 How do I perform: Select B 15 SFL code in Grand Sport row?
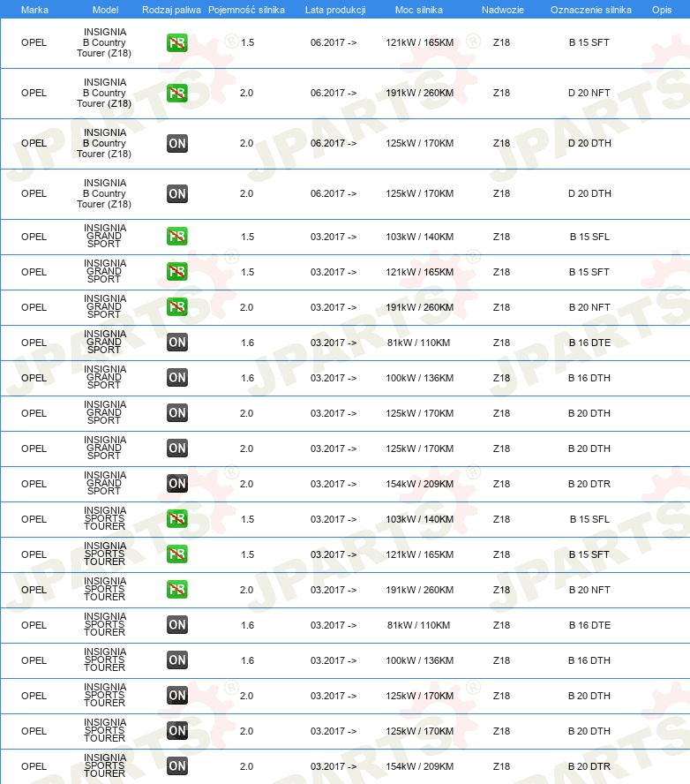click(589, 237)
